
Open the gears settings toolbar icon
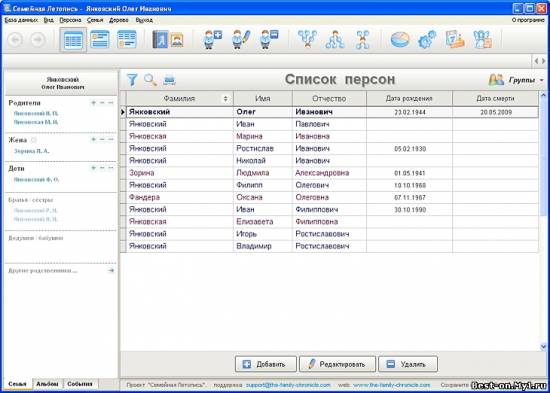tap(427, 39)
